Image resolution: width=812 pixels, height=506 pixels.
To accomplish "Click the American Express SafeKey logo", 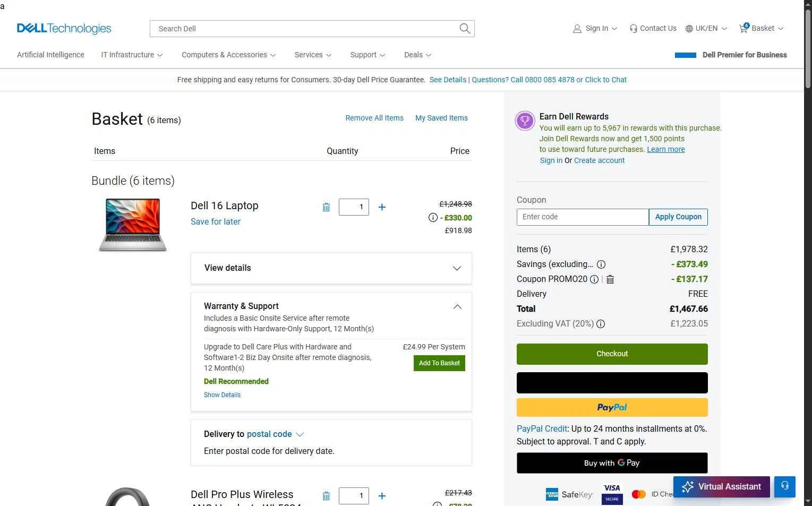I will click(x=569, y=494).
